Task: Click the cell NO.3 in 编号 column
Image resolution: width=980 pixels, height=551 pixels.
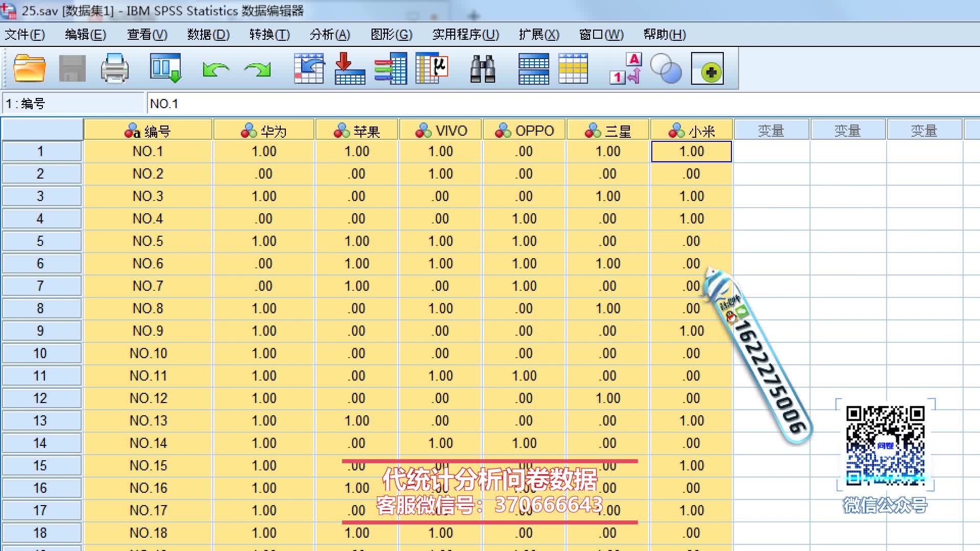Action: pyautogui.click(x=148, y=196)
